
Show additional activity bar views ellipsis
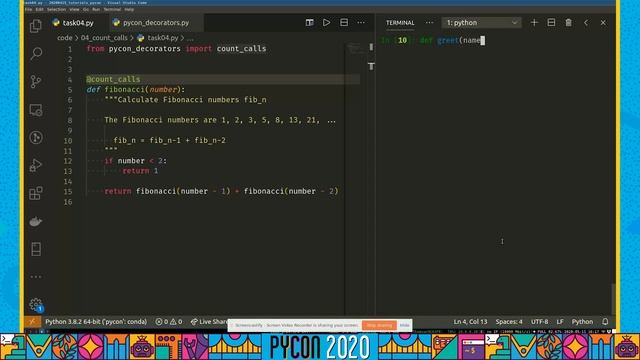(36, 277)
